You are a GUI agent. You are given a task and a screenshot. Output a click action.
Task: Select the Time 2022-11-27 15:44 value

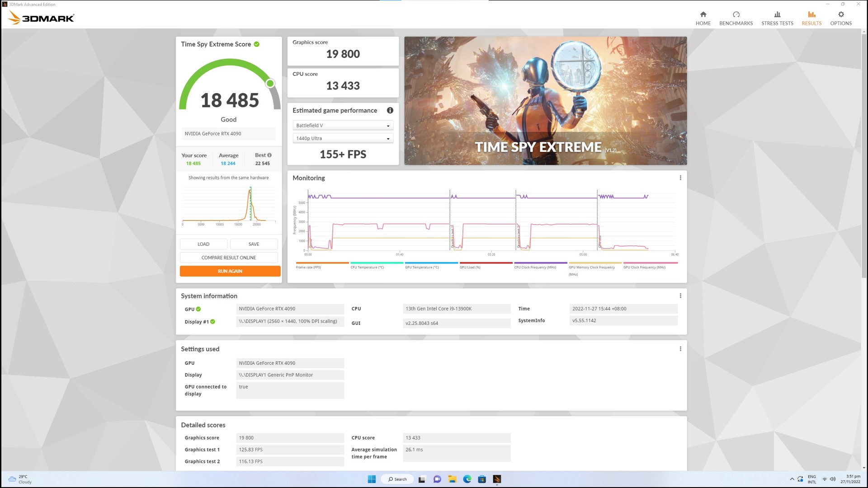point(623,309)
